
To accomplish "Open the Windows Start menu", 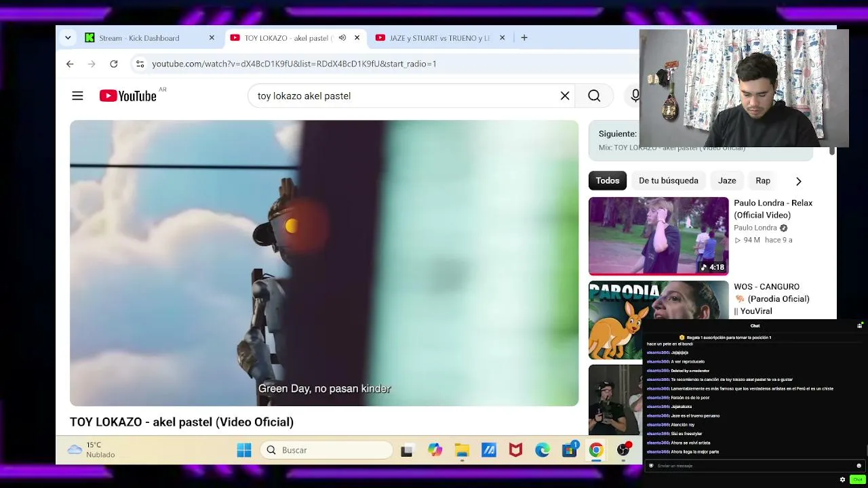I will [244, 450].
